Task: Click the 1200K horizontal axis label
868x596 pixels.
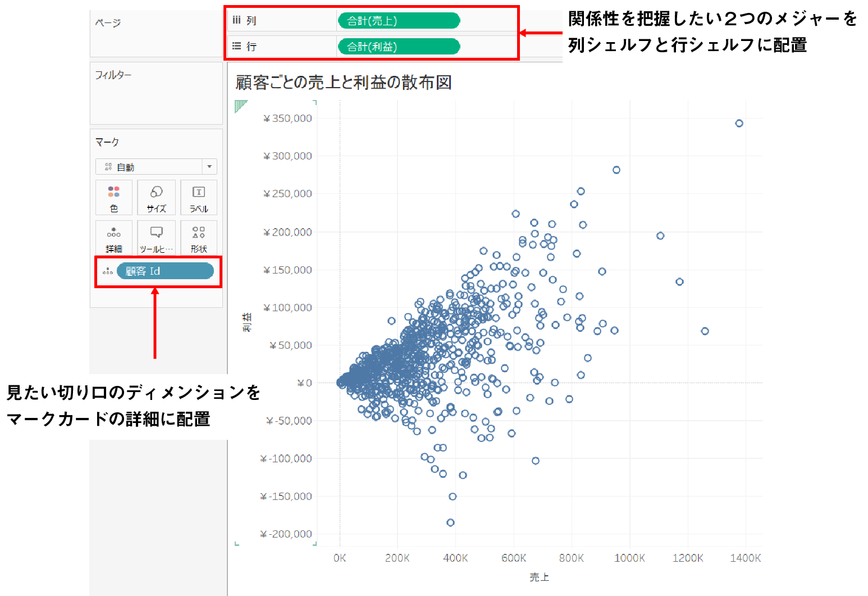Action: pyautogui.click(x=688, y=558)
